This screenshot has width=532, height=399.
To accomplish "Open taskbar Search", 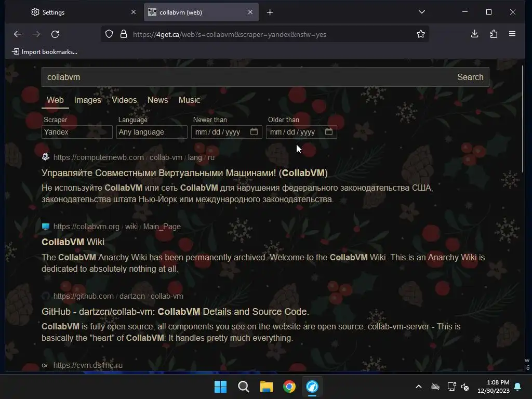I will tap(243, 387).
